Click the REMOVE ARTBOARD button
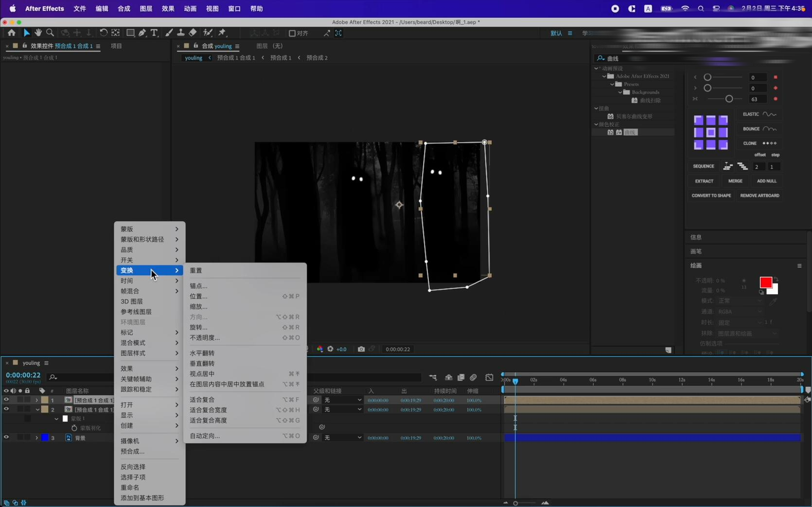This screenshot has width=812, height=507. [x=759, y=195]
